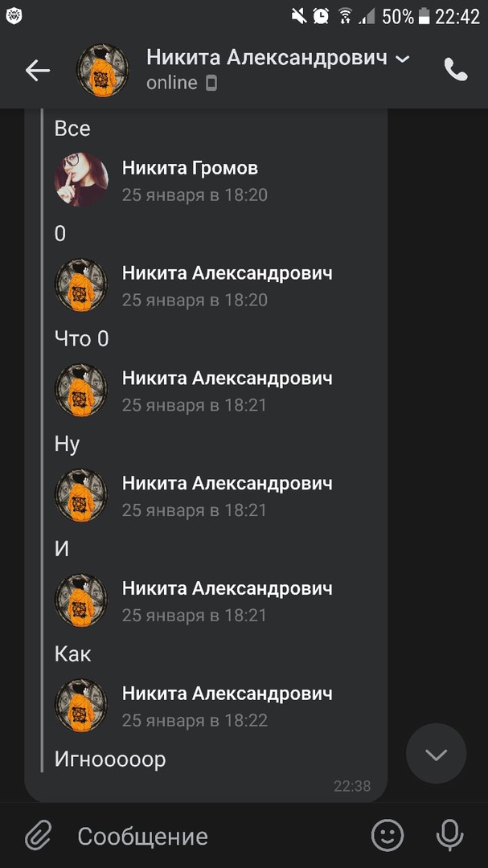Tap the mobile device icon beside online
Screen dimensions: 488x868
coord(211,83)
